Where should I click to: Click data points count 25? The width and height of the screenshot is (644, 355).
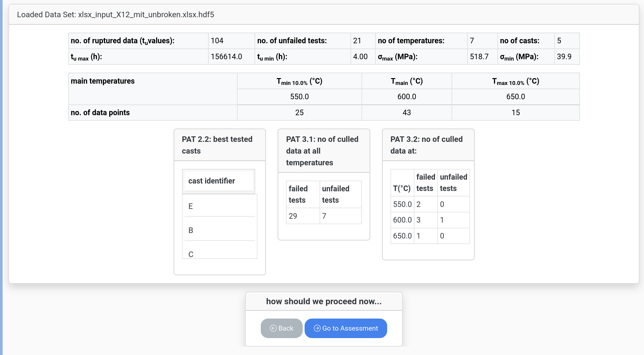[x=299, y=113]
